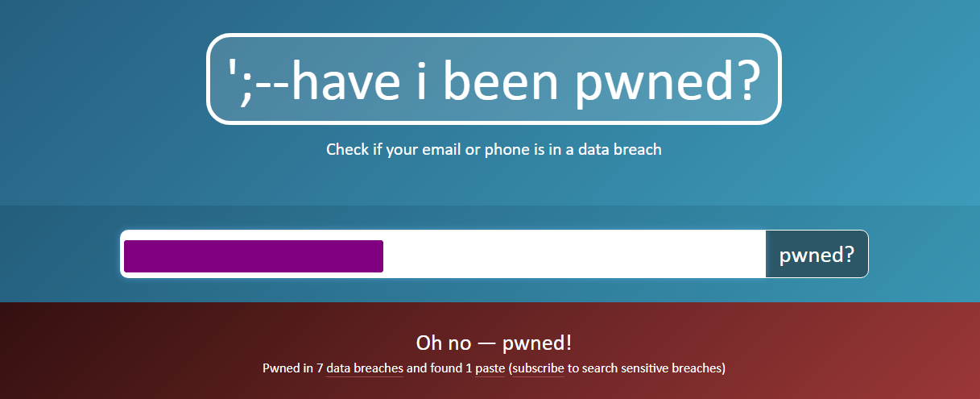Click the "Oh no — pwned!" heading
The image size is (980, 399).
[x=494, y=343]
